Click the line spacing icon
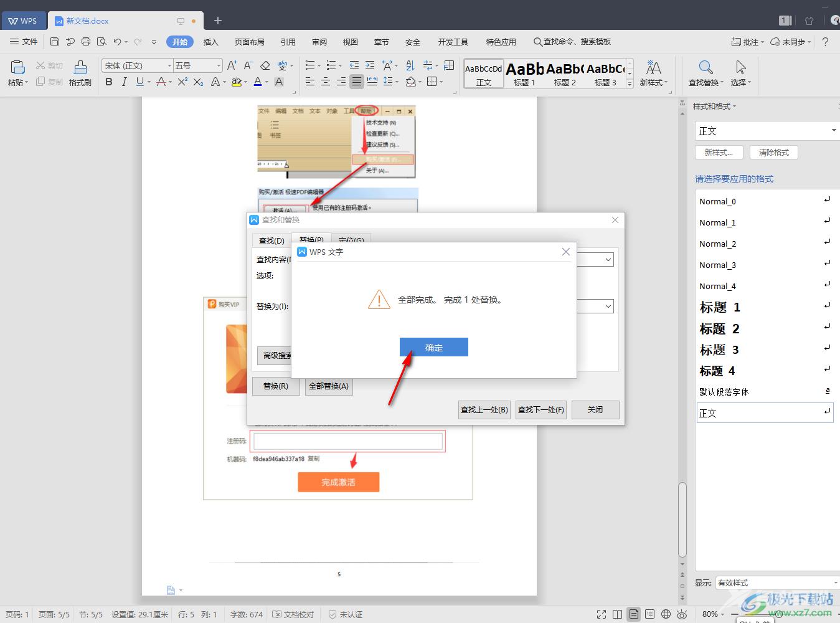 pyautogui.click(x=388, y=82)
